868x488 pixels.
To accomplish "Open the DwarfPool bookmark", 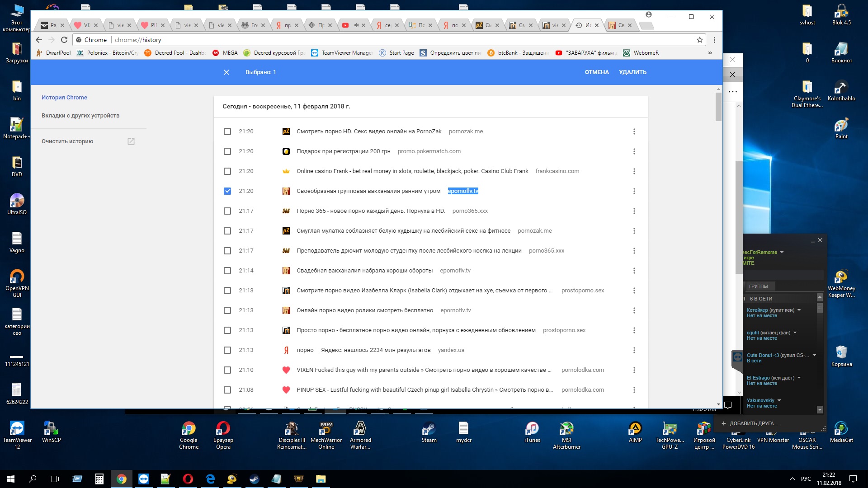I will pos(54,53).
